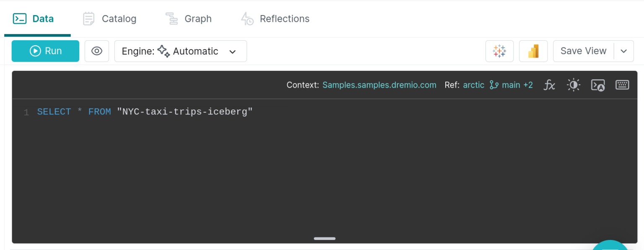Open the Tableau export option

click(x=499, y=51)
